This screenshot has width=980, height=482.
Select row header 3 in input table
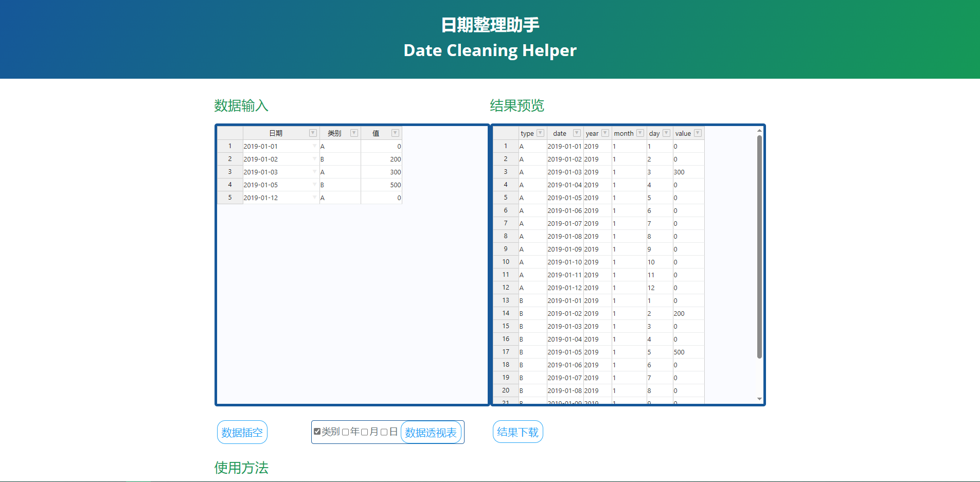[230, 172]
